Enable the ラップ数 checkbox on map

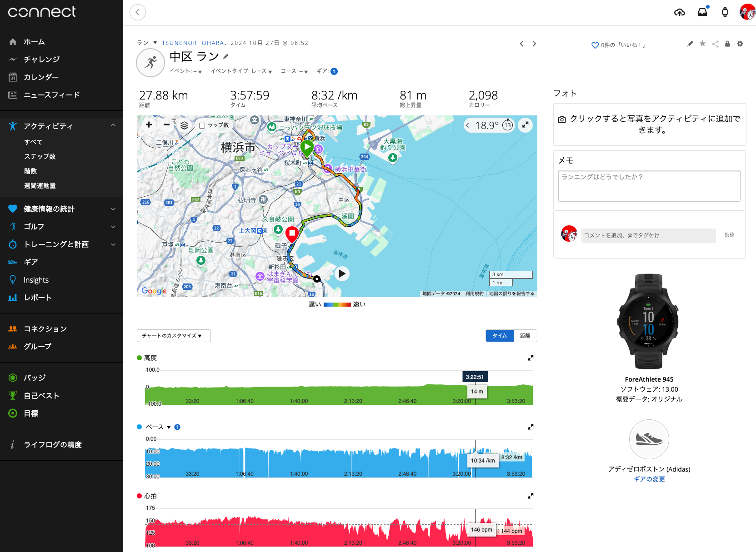[202, 125]
